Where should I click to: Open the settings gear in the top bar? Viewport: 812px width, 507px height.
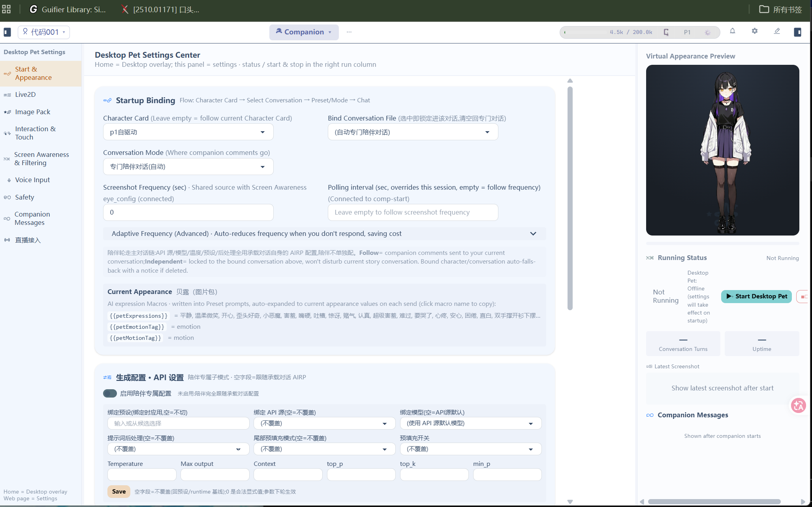point(755,31)
